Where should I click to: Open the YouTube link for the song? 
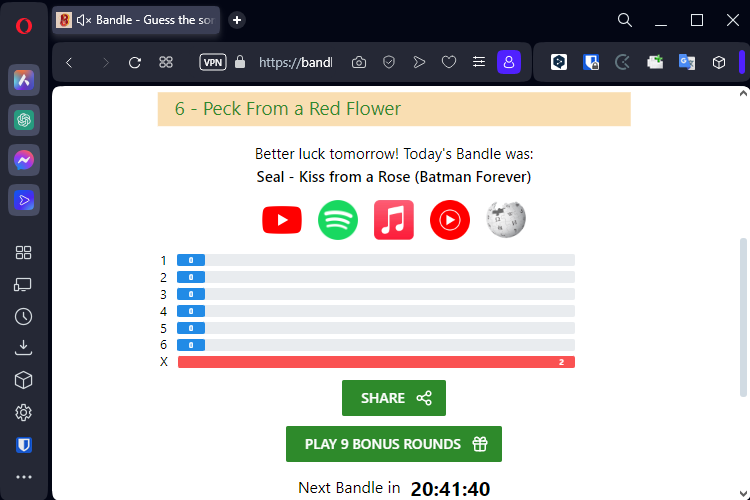pos(282,220)
